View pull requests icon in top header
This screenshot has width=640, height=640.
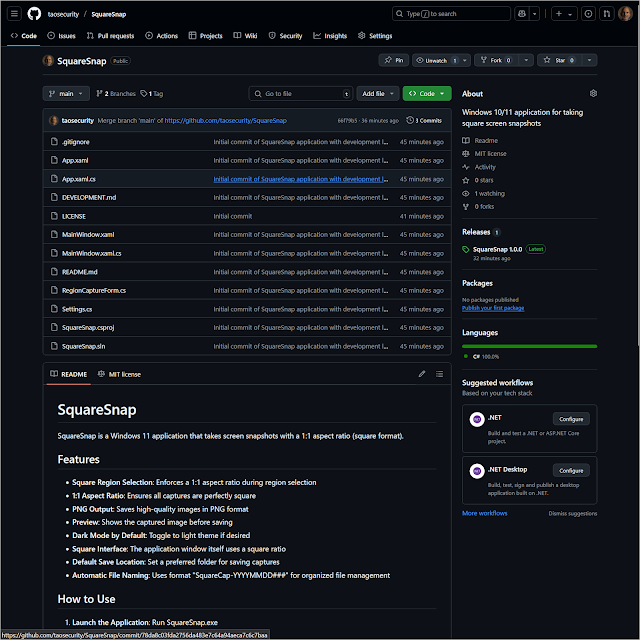[x=607, y=14]
